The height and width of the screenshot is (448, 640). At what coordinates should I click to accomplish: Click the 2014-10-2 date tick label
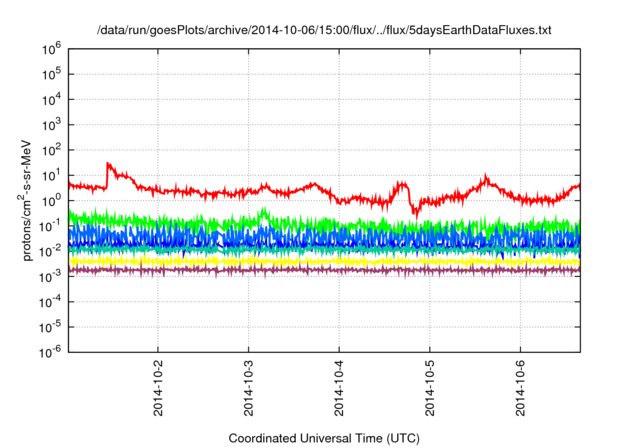coord(158,388)
